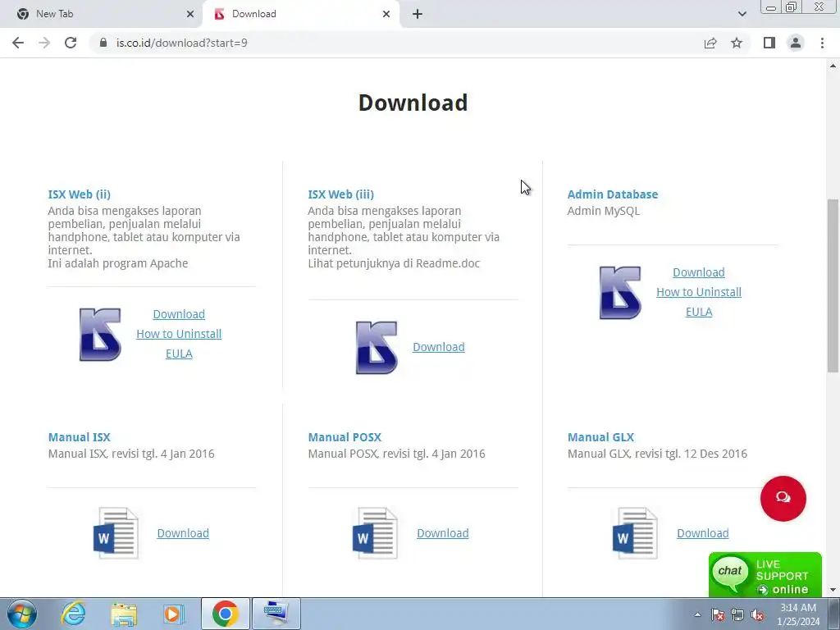Screen dimensions: 840x630
Task: Click the Admin Database logo icon
Action: pyautogui.click(x=620, y=293)
